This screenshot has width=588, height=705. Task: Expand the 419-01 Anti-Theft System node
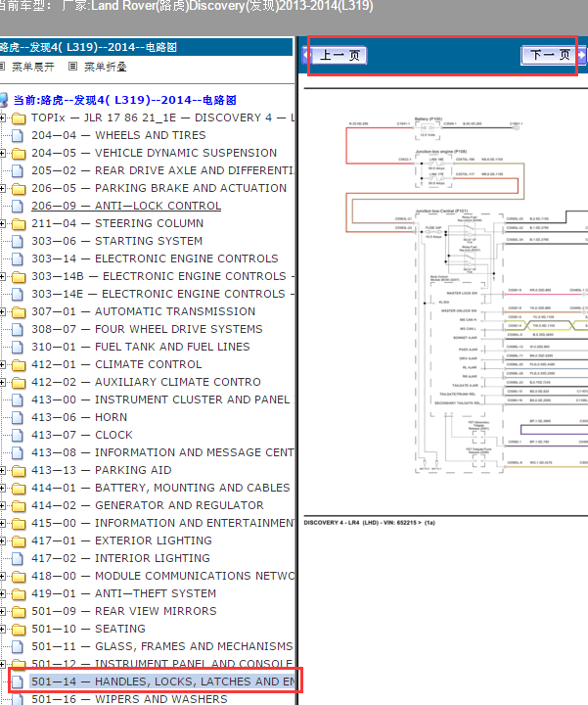tap(3, 593)
